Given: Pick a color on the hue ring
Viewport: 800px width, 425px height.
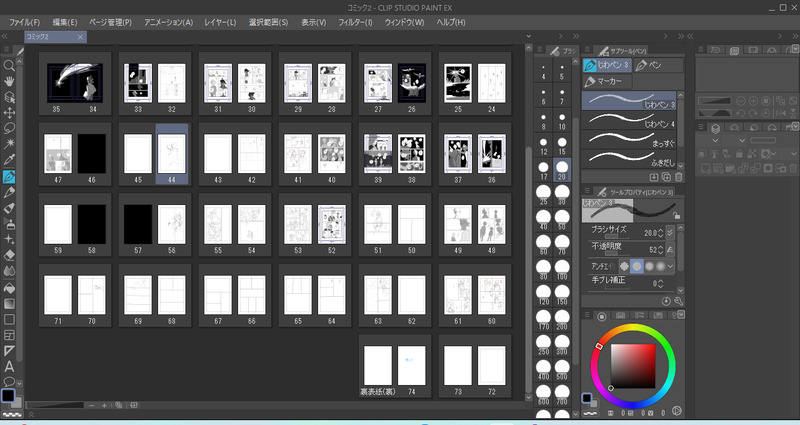Looking at the screenshot, I should 633,329.
